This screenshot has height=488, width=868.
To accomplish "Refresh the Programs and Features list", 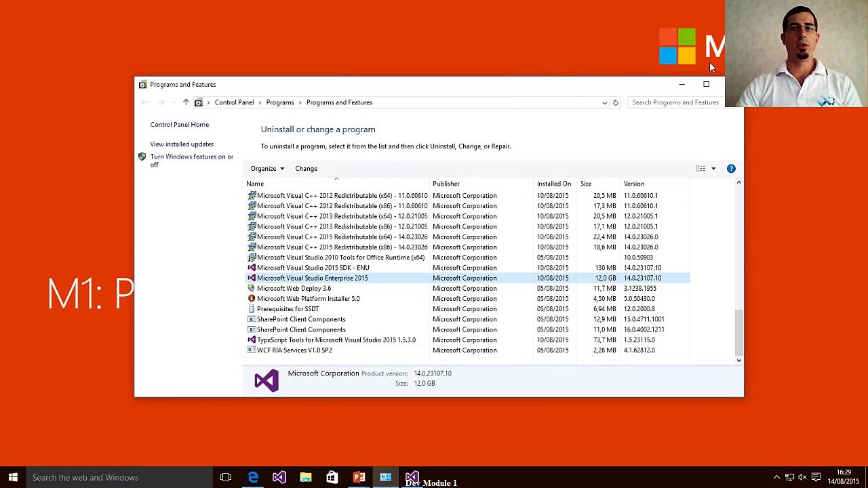I will (616, 102).
